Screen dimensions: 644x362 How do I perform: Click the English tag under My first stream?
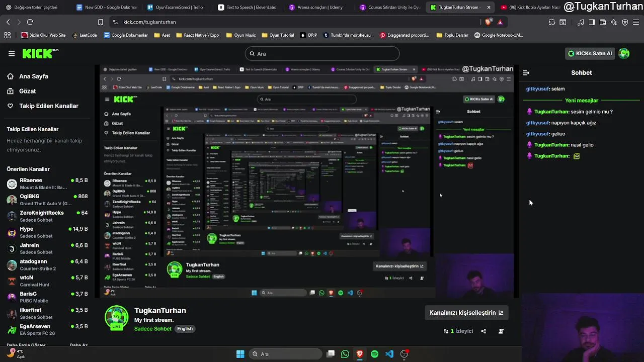tap(185, 329)
